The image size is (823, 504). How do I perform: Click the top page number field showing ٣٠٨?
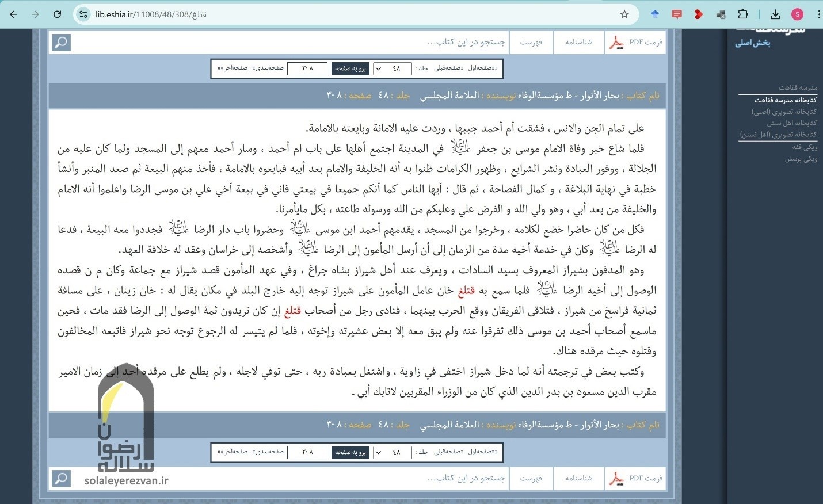pyautogui.click(x=307, y=68)
